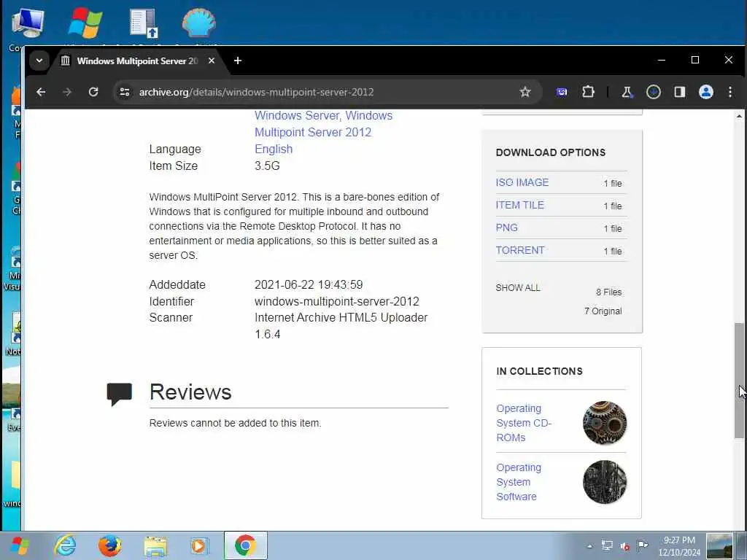The width and height of the screenshot is (747, 560).
Task: Open the seashell desktop icon
Action: (x=198, y=24)
